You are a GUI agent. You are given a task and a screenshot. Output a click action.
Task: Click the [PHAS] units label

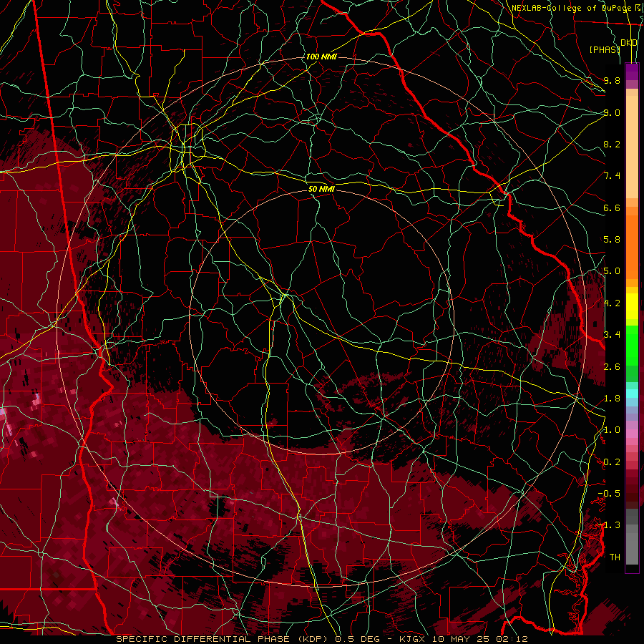(x=605, y=49)
